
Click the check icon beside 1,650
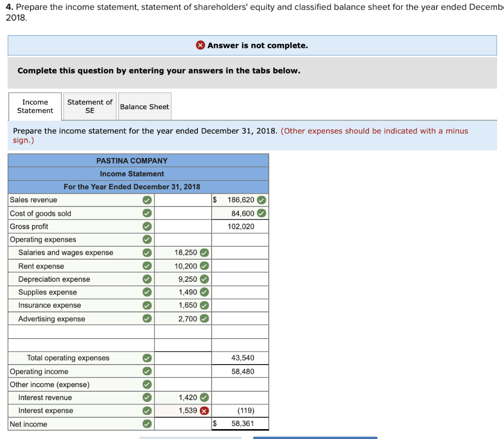tap(204, 305)
